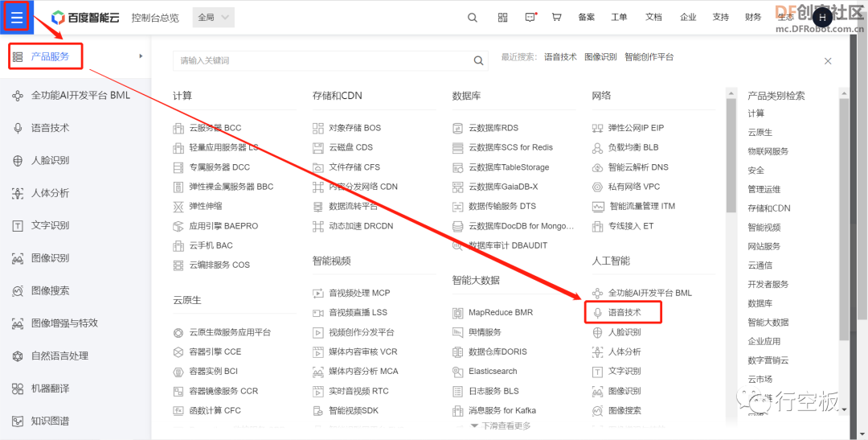868x440 pixels.
Task: Jump to category 管理运维
Action: (764, 190)
